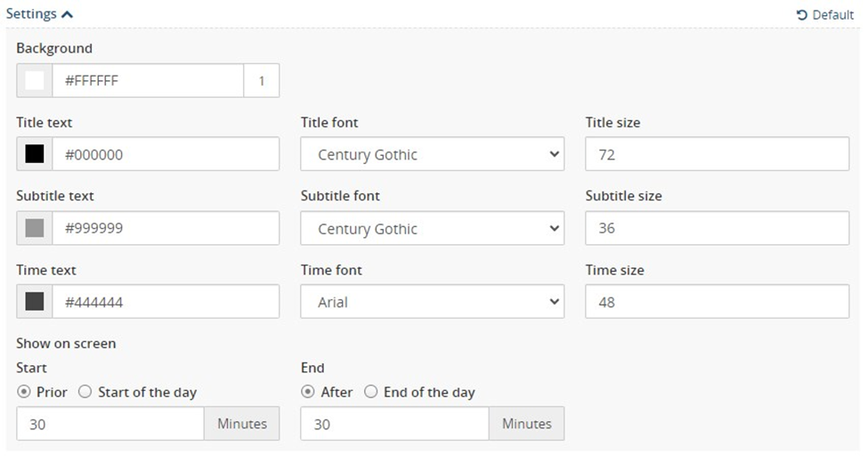Open the Title font dropdown
The height and width of the screenshot is (456, 868).
pos(433,154)
